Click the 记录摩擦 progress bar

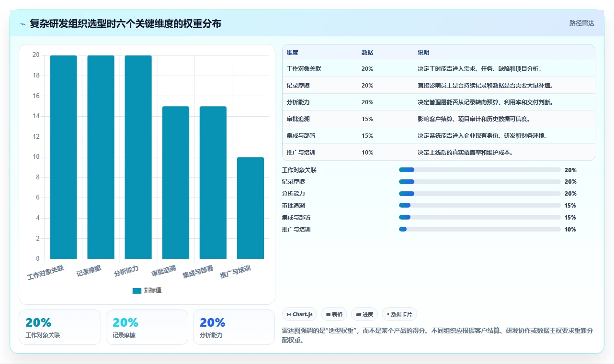point(480,182)
